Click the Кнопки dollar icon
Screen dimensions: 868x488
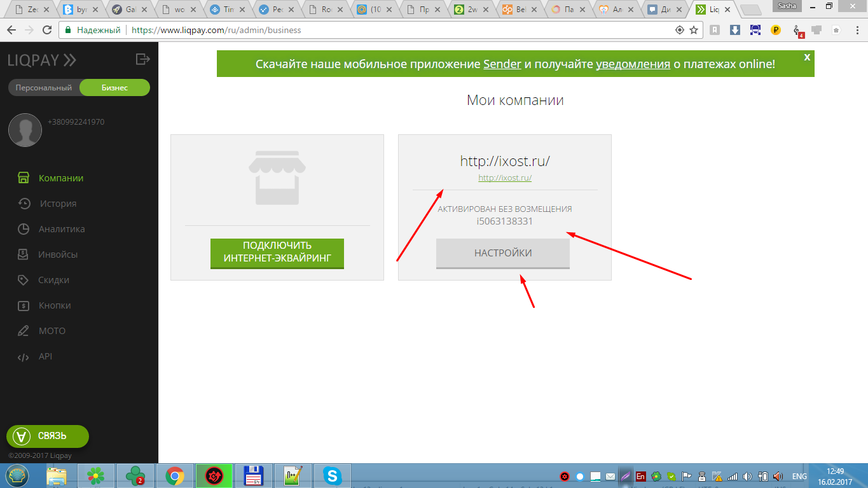click(24, 305)
